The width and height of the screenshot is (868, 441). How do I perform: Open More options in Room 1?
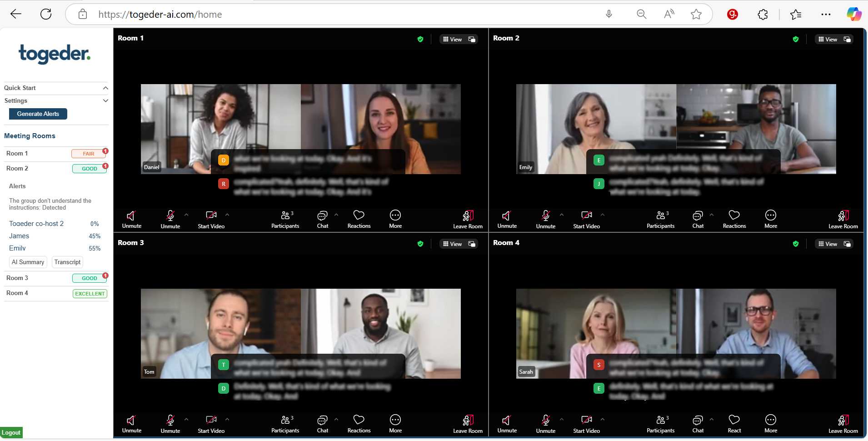click(395, 219)
